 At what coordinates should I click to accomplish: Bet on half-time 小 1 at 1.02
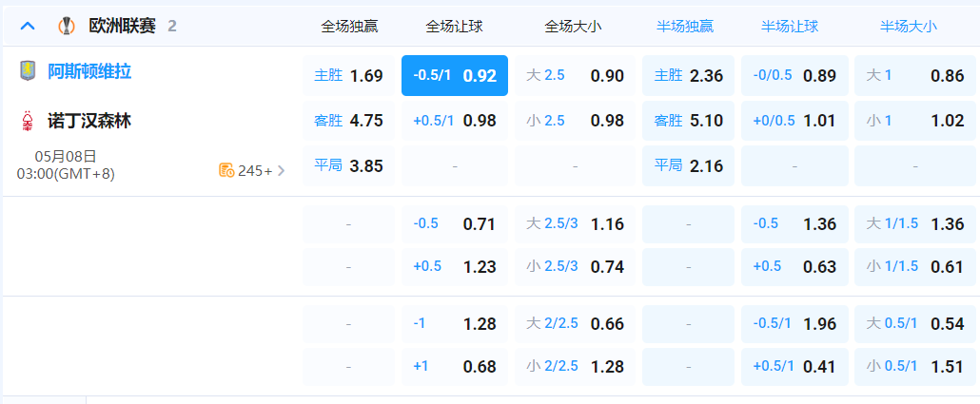[x=915, y=121]
